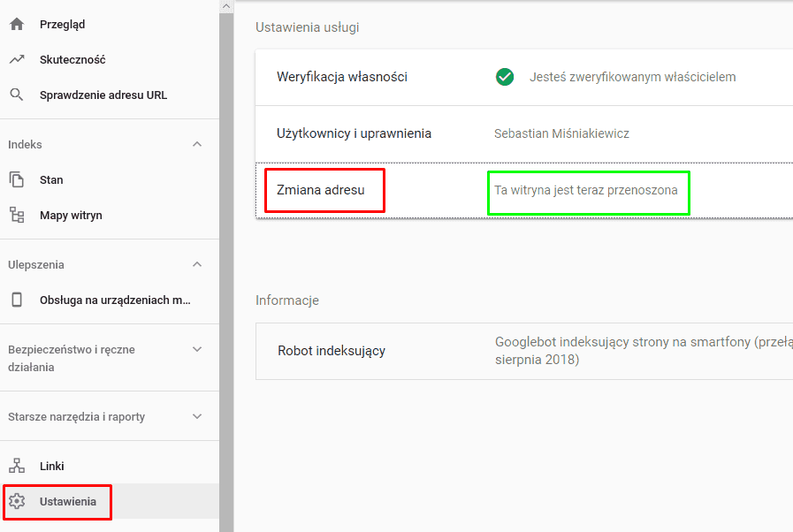Select the Zmiana adresu setting

click(x=320, y=190)
